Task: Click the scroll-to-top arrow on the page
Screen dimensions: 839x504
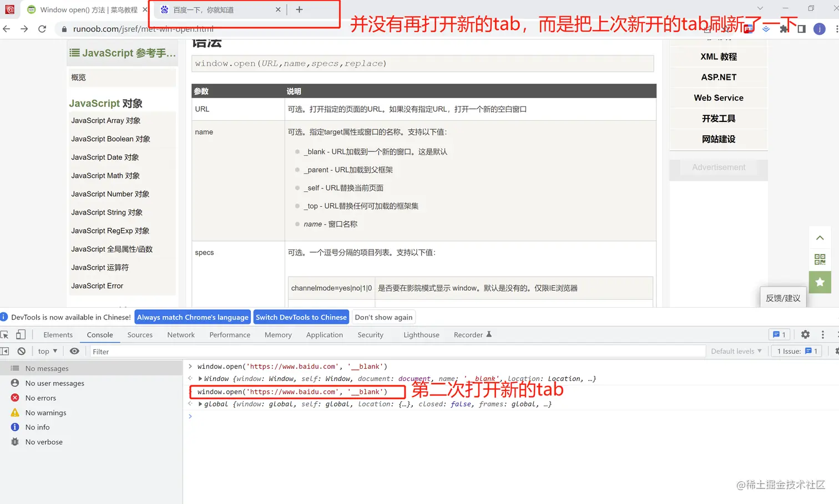Action: point(820,237)
